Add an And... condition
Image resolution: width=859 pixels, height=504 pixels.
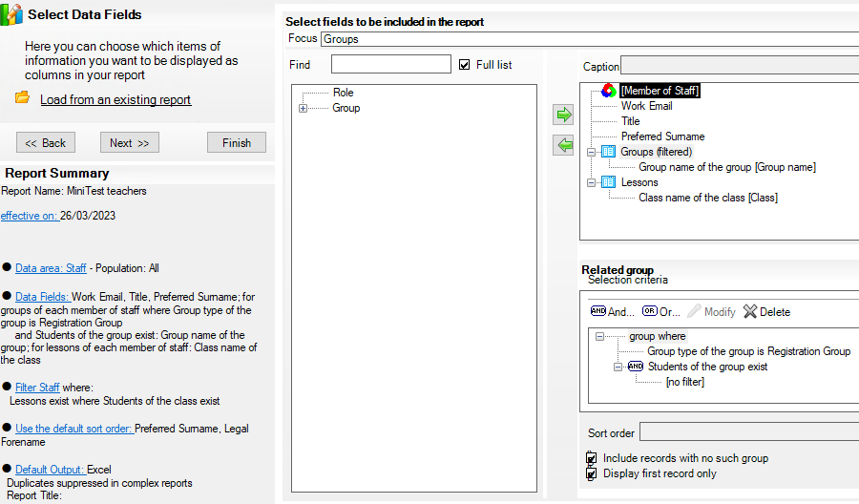[613, 312]
